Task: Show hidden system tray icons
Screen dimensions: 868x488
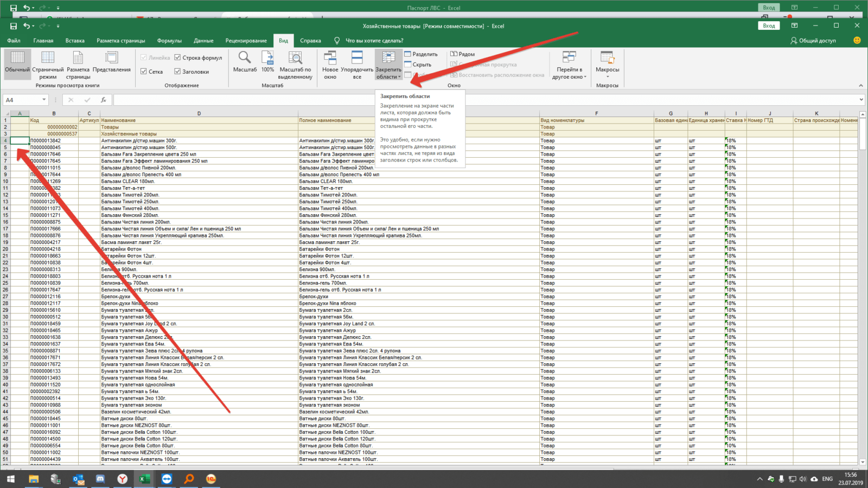Action: 759,479
